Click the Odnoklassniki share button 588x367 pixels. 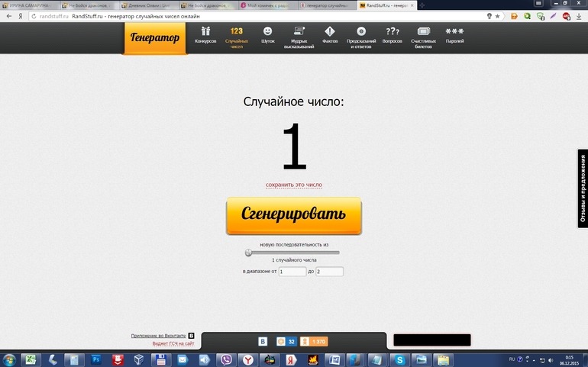pos(314,341)
